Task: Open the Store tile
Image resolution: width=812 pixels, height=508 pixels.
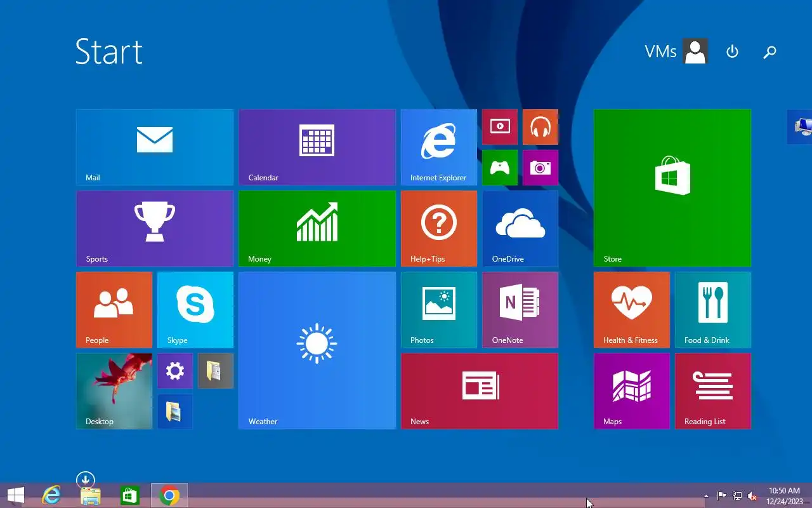Action: (x=672, y=188)
